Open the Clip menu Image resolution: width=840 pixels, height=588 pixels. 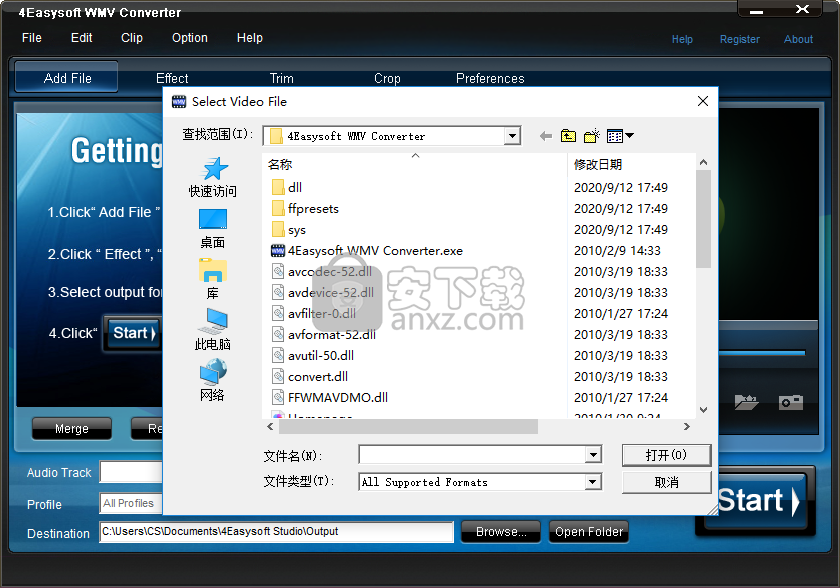click(132, 38)
